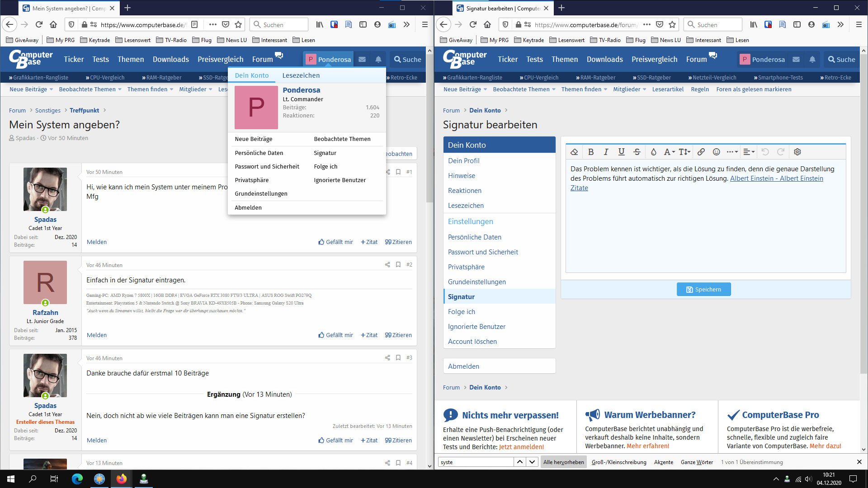Toggle bold formatting in signature editor
Screen dimensions: 868x488
(590, 152)
